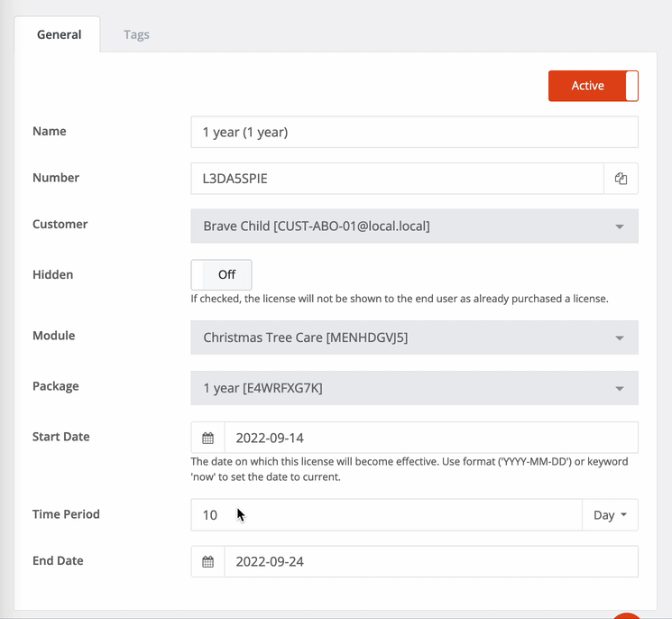Select the General tab
Viewport: 672px width, 619px height.
(x=59, y=34)
